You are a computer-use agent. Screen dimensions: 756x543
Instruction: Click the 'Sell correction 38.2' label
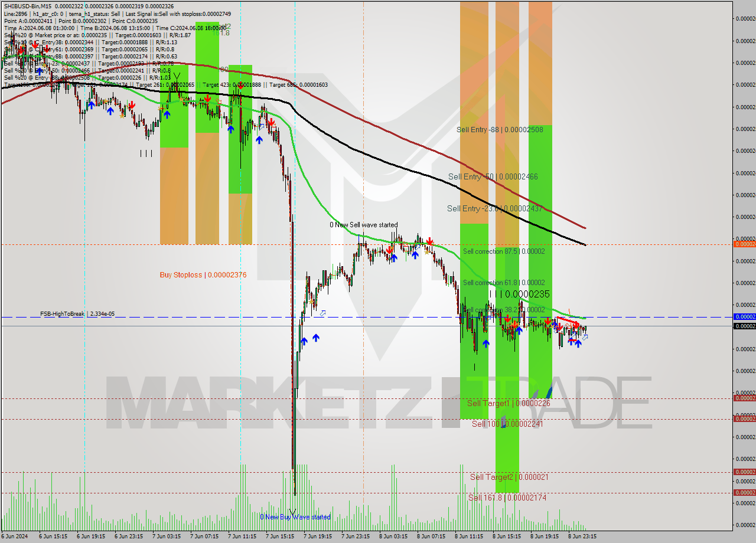click(504, 310)
